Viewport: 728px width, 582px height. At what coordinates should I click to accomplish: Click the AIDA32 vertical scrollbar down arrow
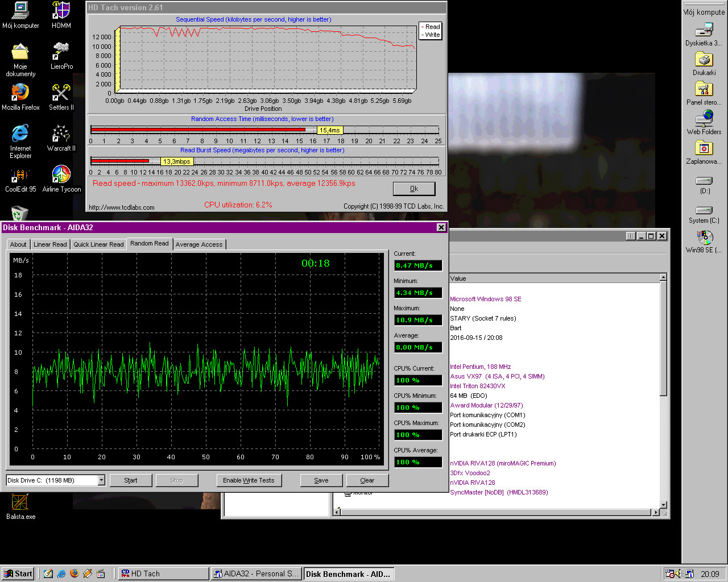(x=663, y=505)
